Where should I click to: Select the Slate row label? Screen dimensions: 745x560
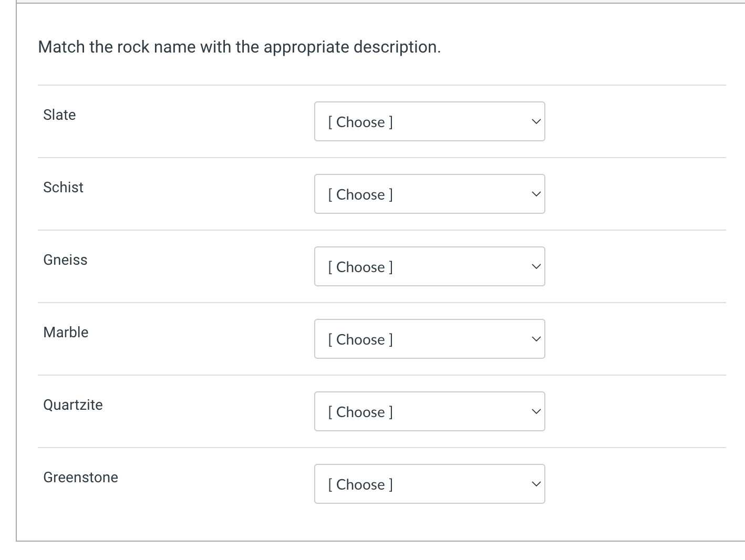(59, 115)
